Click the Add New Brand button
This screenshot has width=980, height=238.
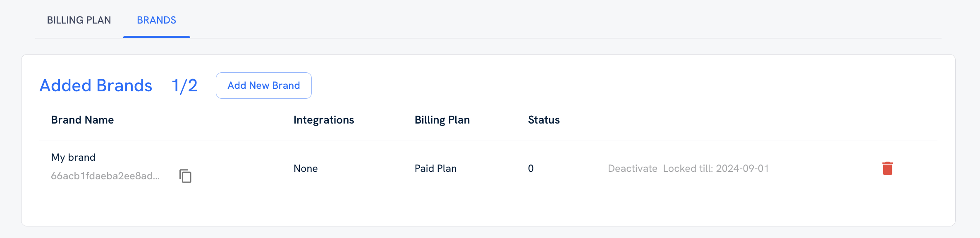click(x=263, y=85)
